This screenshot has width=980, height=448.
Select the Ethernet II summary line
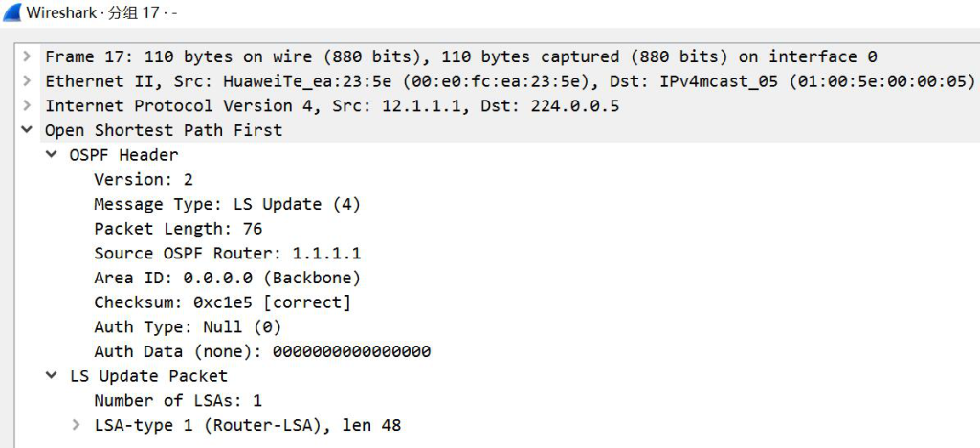[x=509, y=81]
